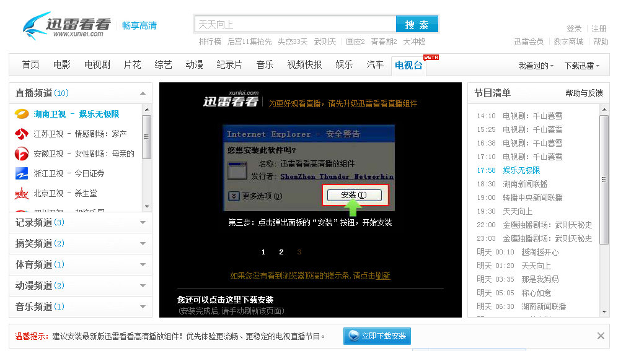Click the Xunlei Kankan logo

(x=66, y=25)
